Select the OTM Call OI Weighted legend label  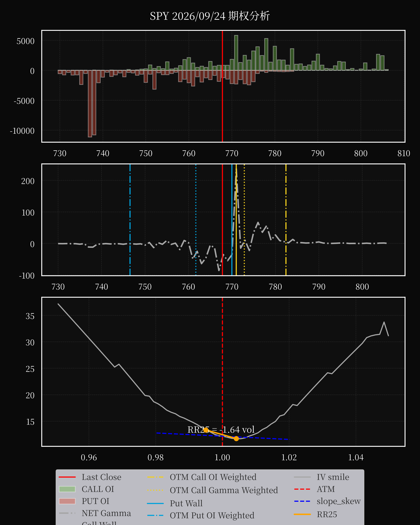[213, 477]
